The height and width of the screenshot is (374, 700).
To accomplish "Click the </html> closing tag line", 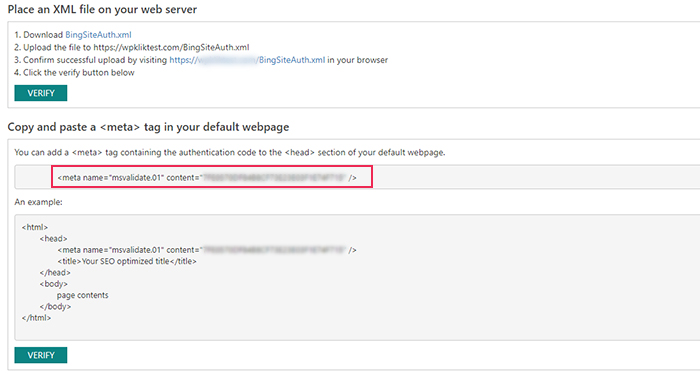I will (36, 318).
